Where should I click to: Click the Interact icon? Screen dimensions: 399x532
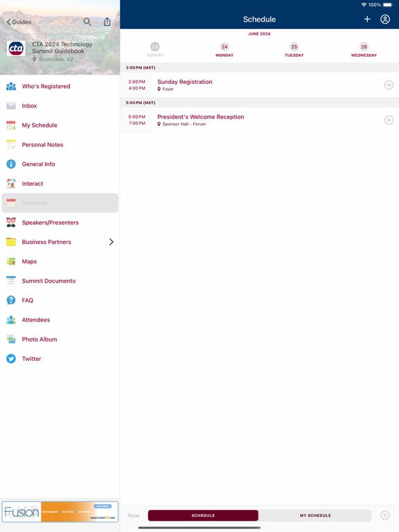[11, 184]
